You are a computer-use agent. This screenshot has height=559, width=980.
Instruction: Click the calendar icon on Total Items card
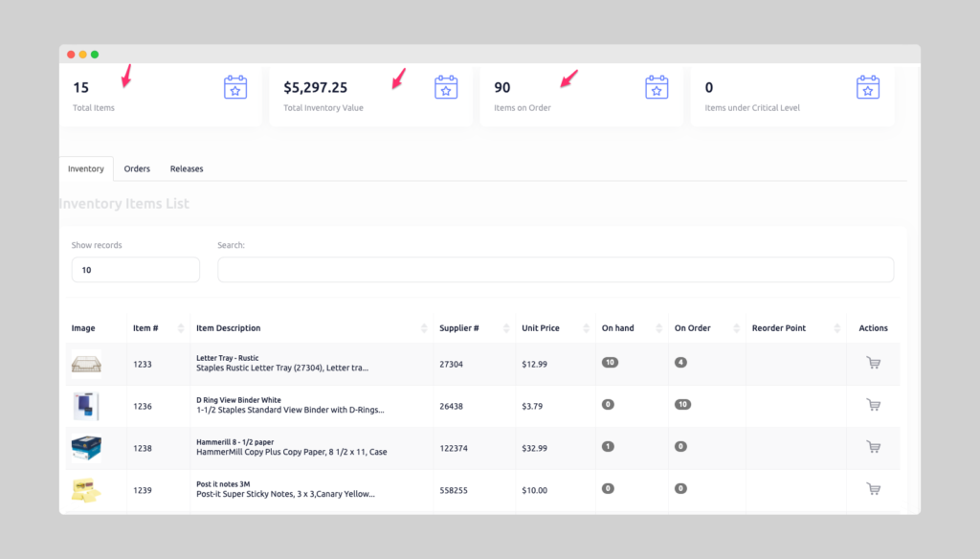click(235, 88)
